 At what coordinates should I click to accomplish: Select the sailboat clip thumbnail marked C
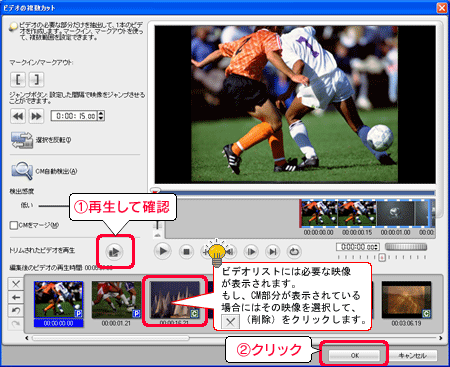click(x=175, y=300)
